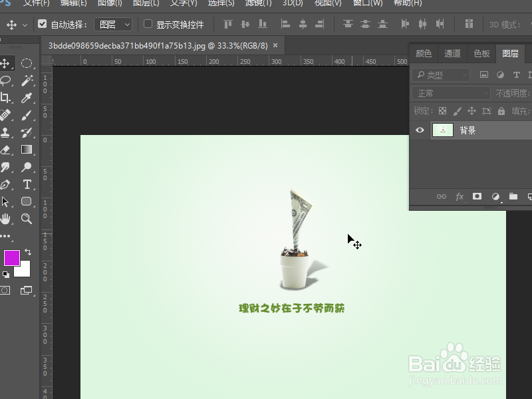Click the 背景 layer thumbnail
532x399 pixels.
coord(443,130)
